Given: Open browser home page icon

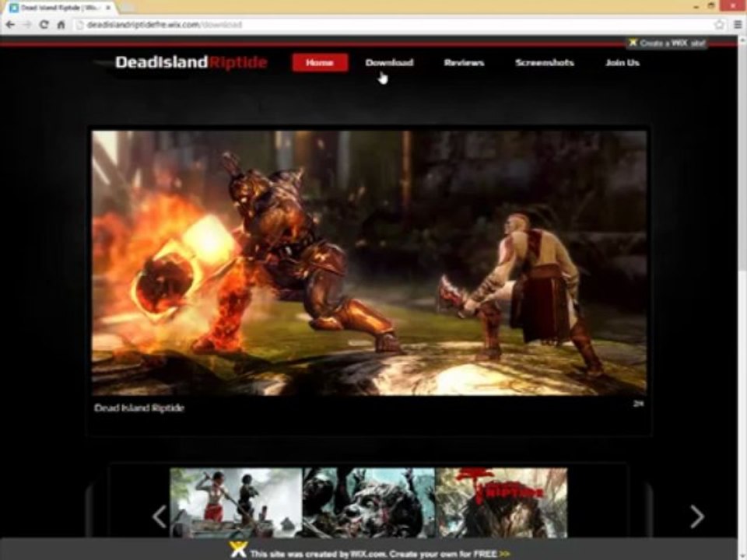Looking at the screenshot, I should pos(61,24).
